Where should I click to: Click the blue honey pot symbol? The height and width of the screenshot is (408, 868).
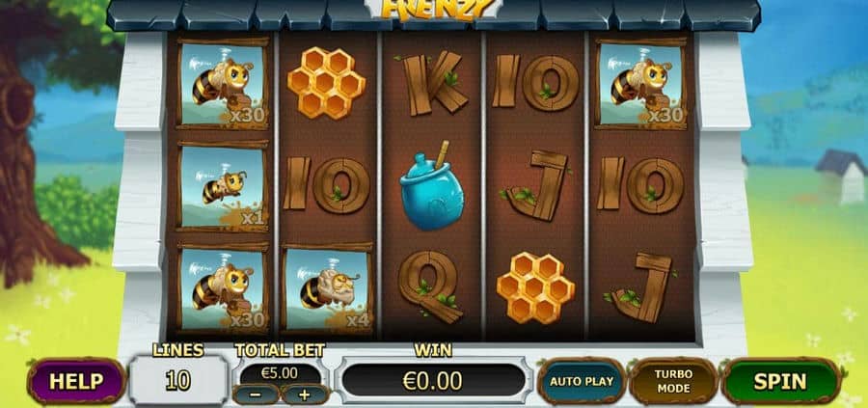coord(432,185)
